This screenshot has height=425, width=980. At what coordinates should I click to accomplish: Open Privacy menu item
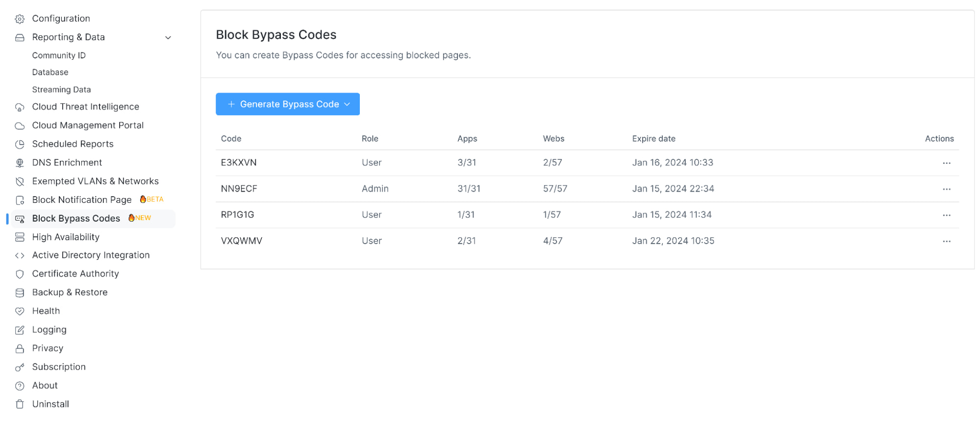[48, 349]
